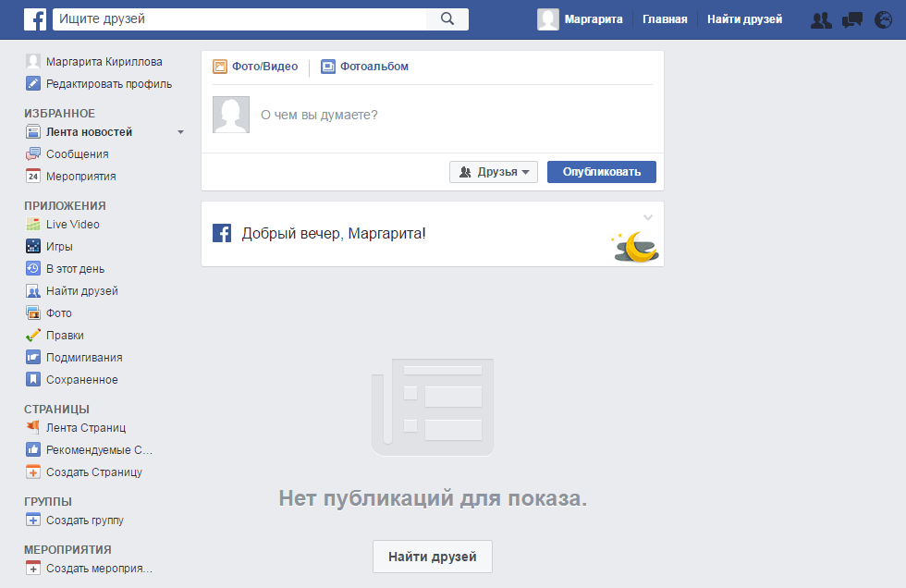Go to Сообщения in sidebar
The image size is (906, 588).
tap(78, 154)
